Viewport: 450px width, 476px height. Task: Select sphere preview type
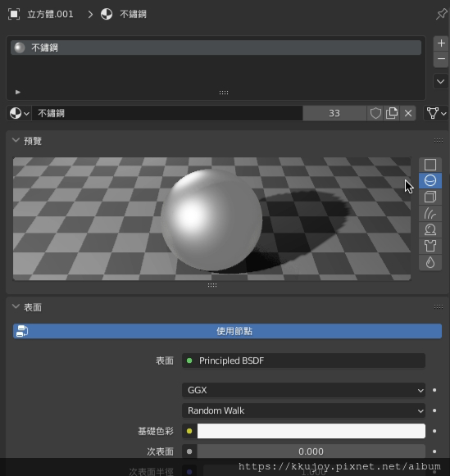pos(430,180)
